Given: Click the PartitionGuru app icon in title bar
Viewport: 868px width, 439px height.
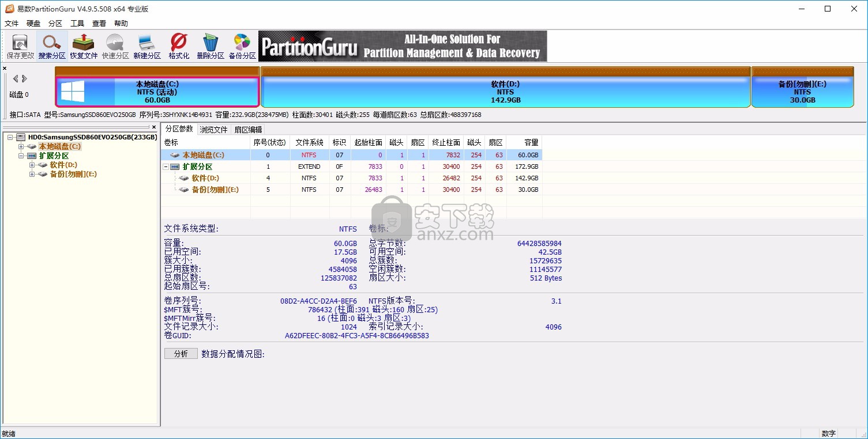Looking at the screenshot, I should (x=9, y=9).
